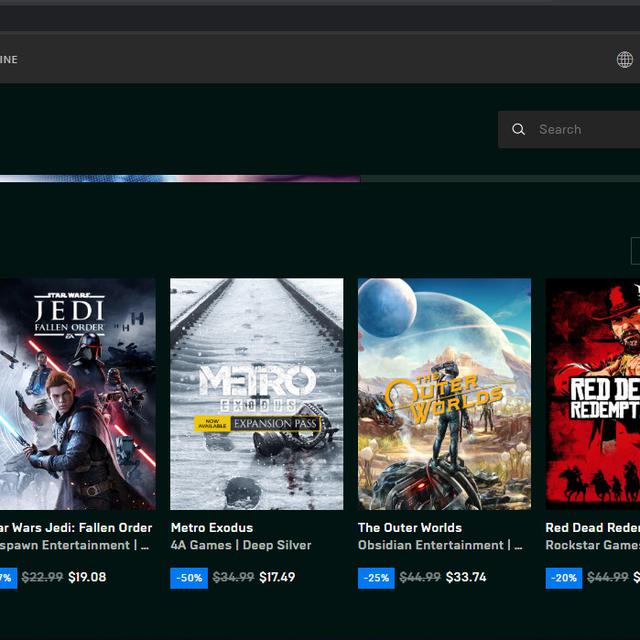Click the $33.74 sale price
640x640 pixels.
pyautogui.click(x=466, y=577)
